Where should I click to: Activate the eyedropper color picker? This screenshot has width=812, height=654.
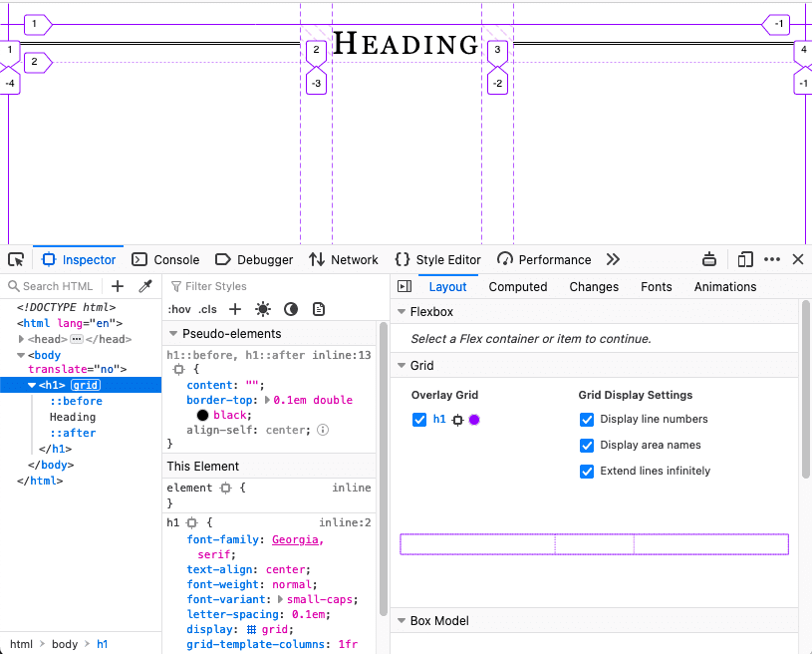[146, 286]
